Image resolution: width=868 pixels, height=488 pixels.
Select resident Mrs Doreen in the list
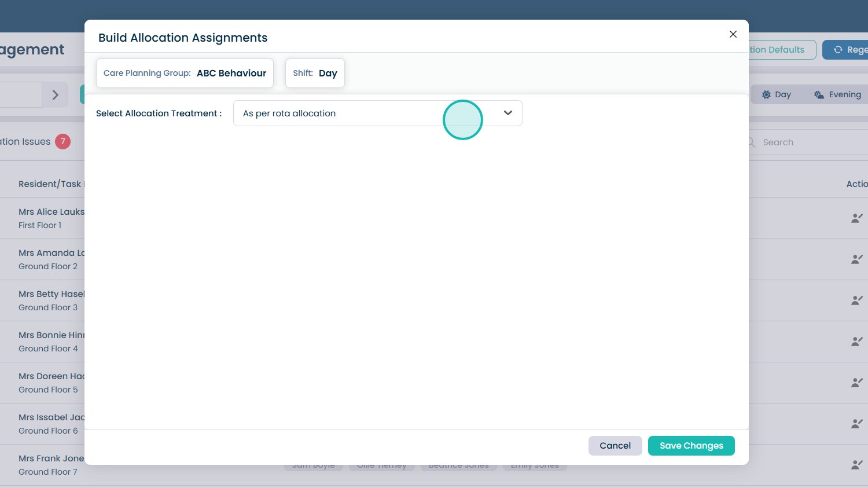click(x=52, y=376)
